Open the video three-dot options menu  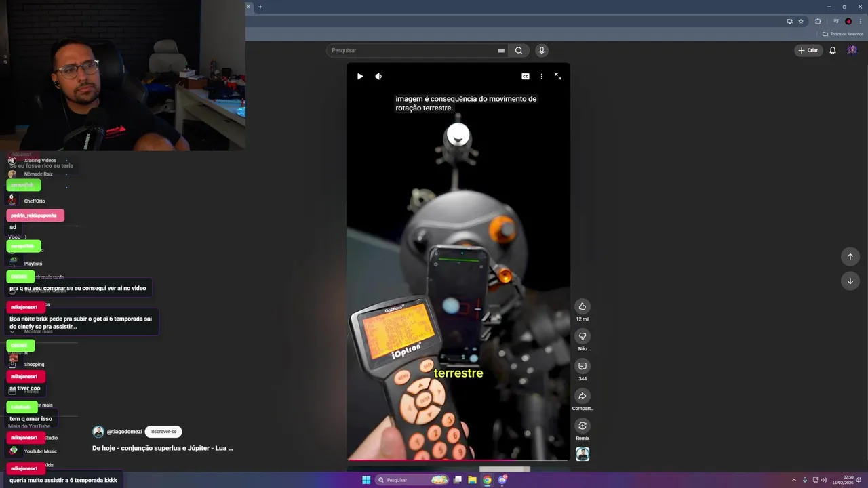(541, 77)
